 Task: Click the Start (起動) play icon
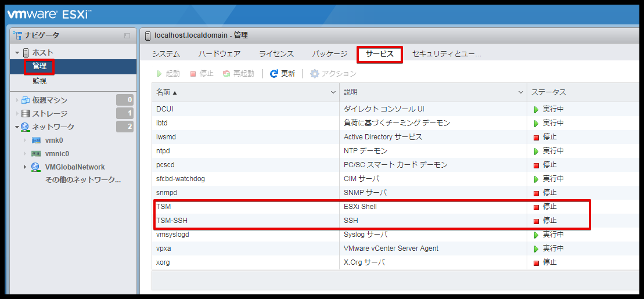pos(159,74)
